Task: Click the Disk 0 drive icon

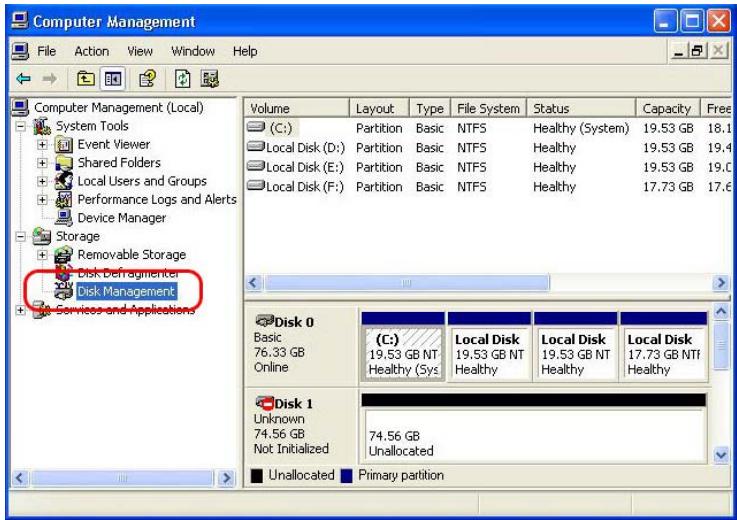Action: (267, 322)
